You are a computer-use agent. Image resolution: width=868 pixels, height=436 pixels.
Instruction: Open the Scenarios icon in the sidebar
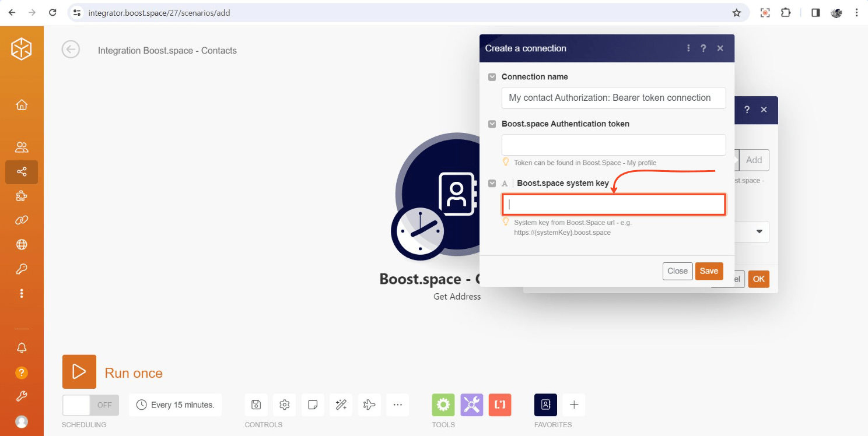22,171
